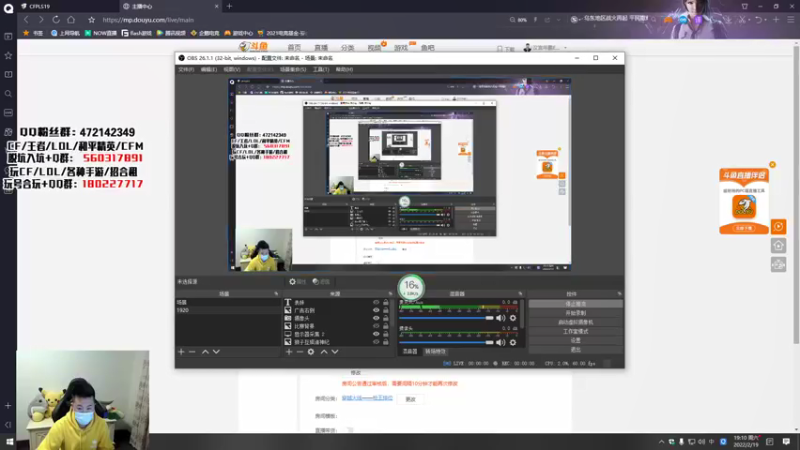Remove selected scene with minus icon
The width and height of the screenshot is (800, 450).
192,352
